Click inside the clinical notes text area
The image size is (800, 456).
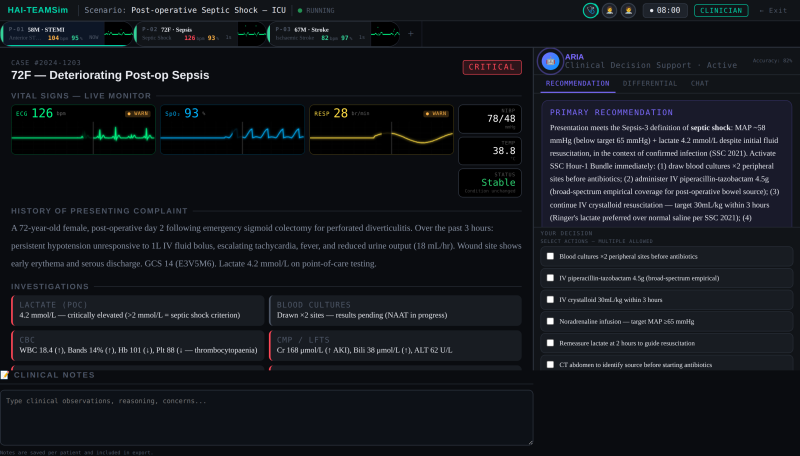tap(266, 418)
